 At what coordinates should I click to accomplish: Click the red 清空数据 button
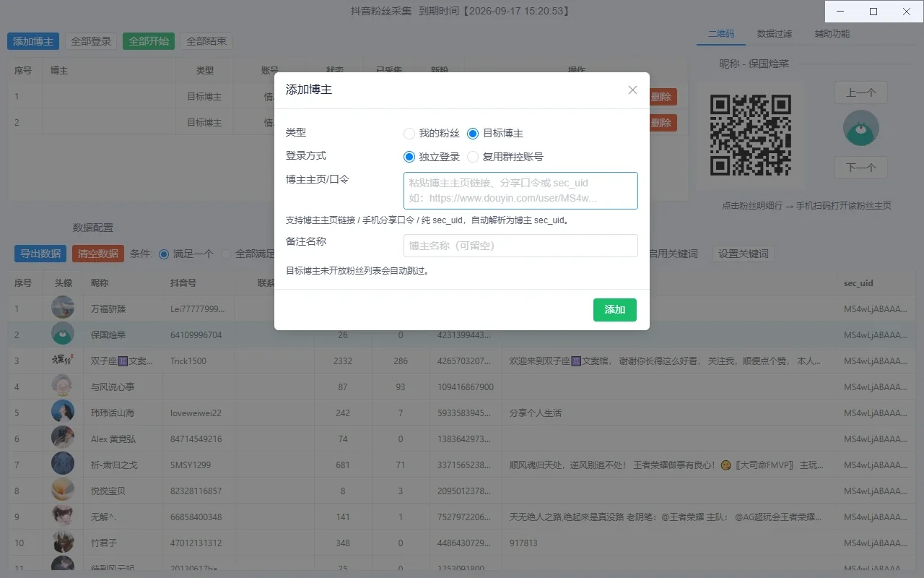tap(98, 254)
